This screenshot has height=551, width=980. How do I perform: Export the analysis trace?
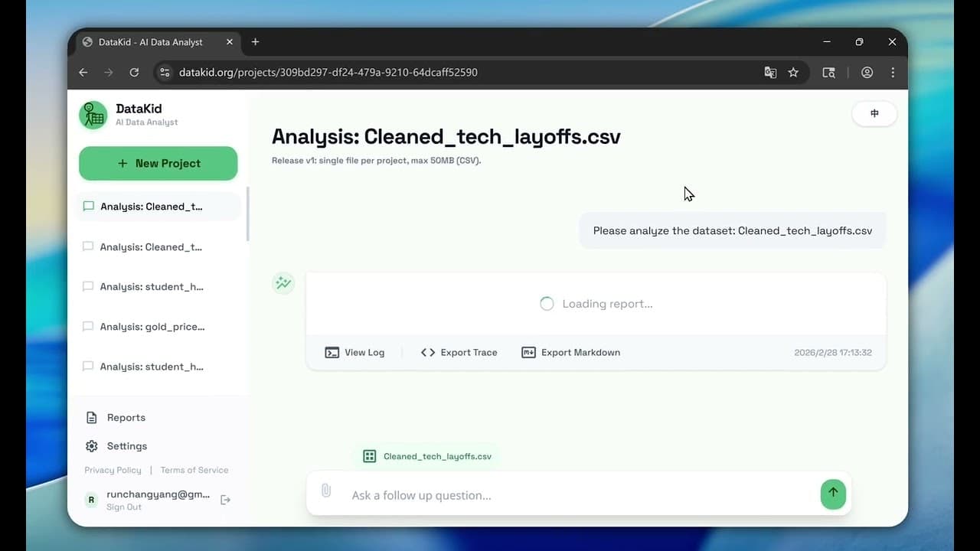(x=459, y=352)
